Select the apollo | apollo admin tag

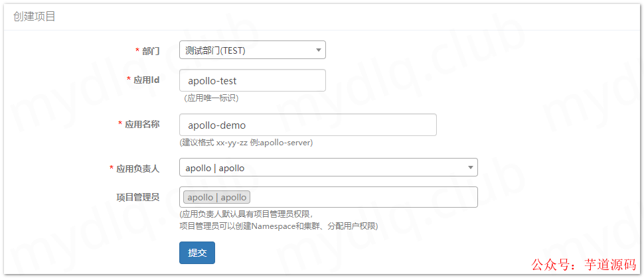click(x=217, y=197)
